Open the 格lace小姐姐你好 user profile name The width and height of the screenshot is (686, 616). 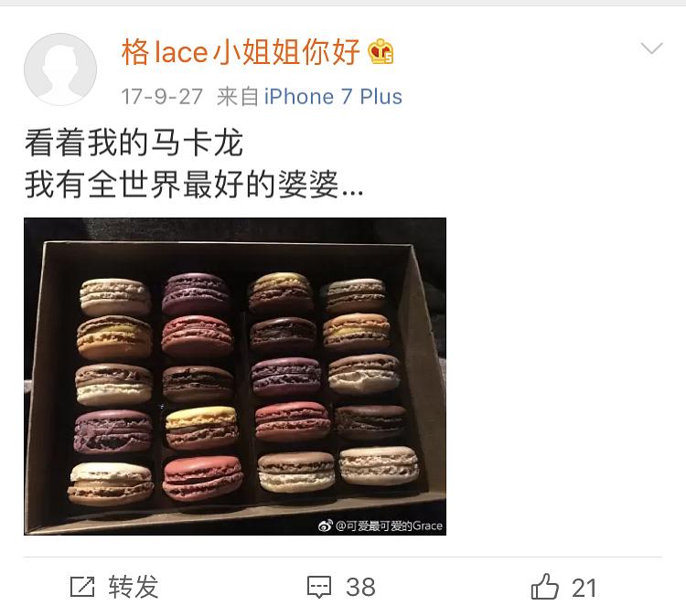241,52
